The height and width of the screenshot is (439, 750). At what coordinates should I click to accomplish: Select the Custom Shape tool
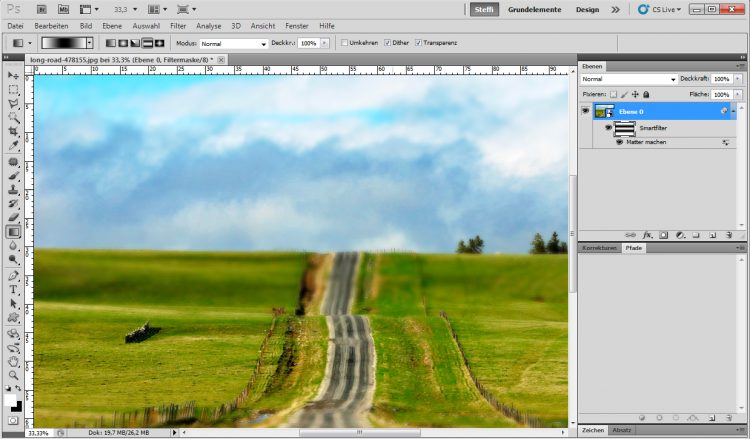point(13,318)
